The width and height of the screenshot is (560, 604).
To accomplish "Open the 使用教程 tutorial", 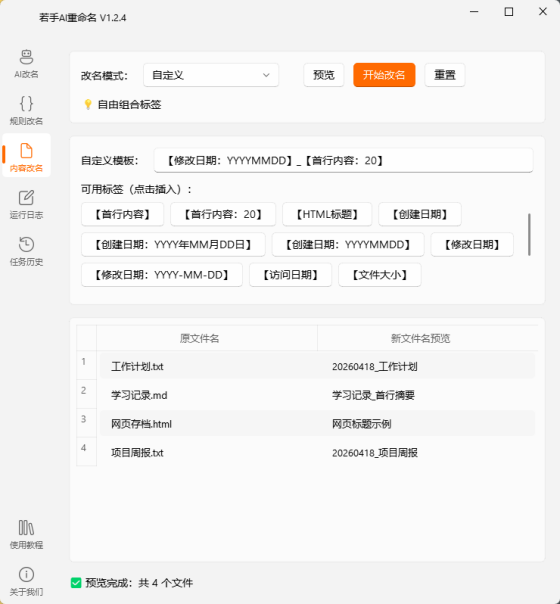I will click(x=26, y=535).
